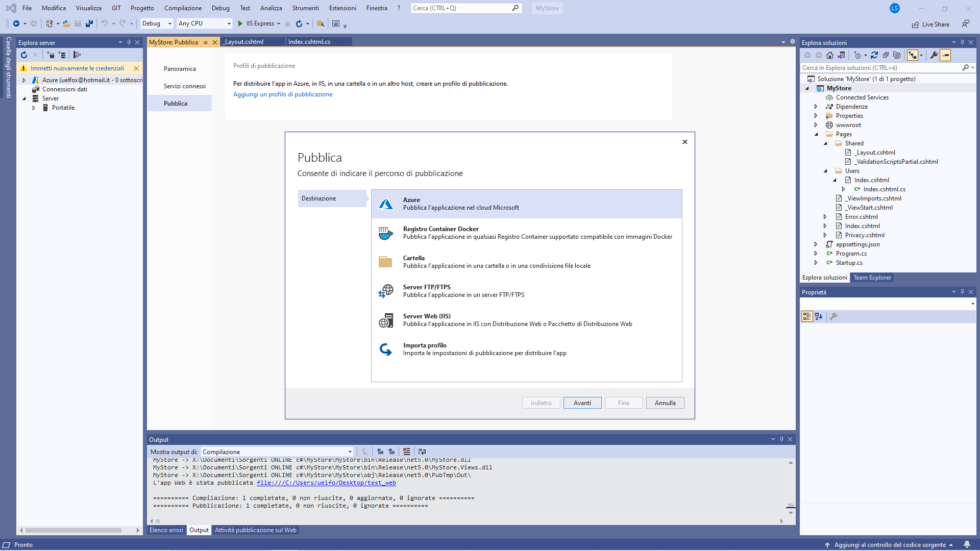Viewport: 980px width, 551px height.
Task: Click the undo arrow icon
Action: (x=104, y=23)
